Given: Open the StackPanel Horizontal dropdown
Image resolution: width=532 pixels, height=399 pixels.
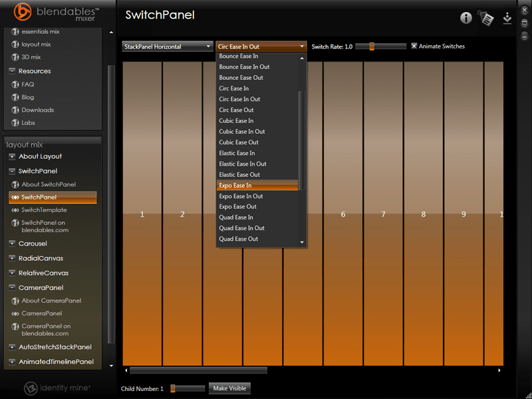Looking at the screenshot, I should click(166, 46).
